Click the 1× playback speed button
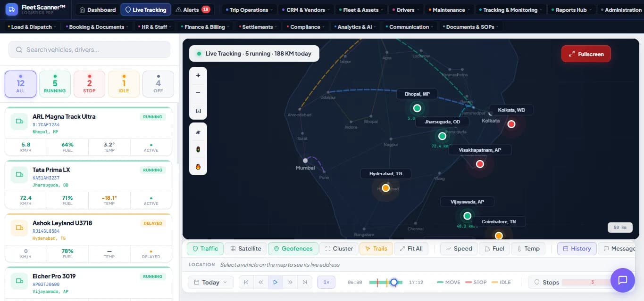 326,282
